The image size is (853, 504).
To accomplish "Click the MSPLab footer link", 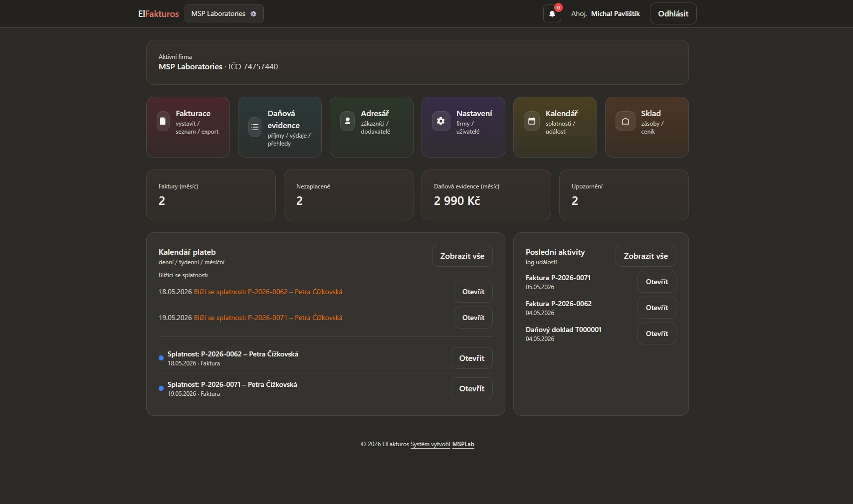I will click(463, 444).
